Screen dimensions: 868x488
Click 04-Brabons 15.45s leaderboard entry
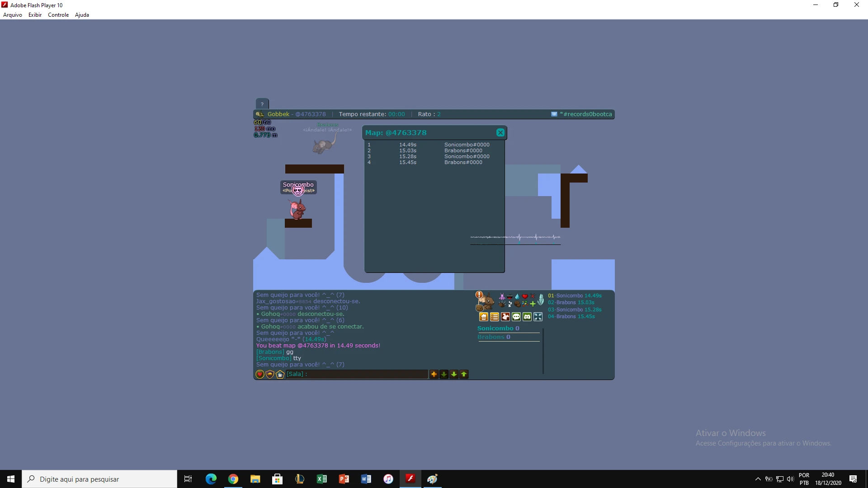[571, 316]
